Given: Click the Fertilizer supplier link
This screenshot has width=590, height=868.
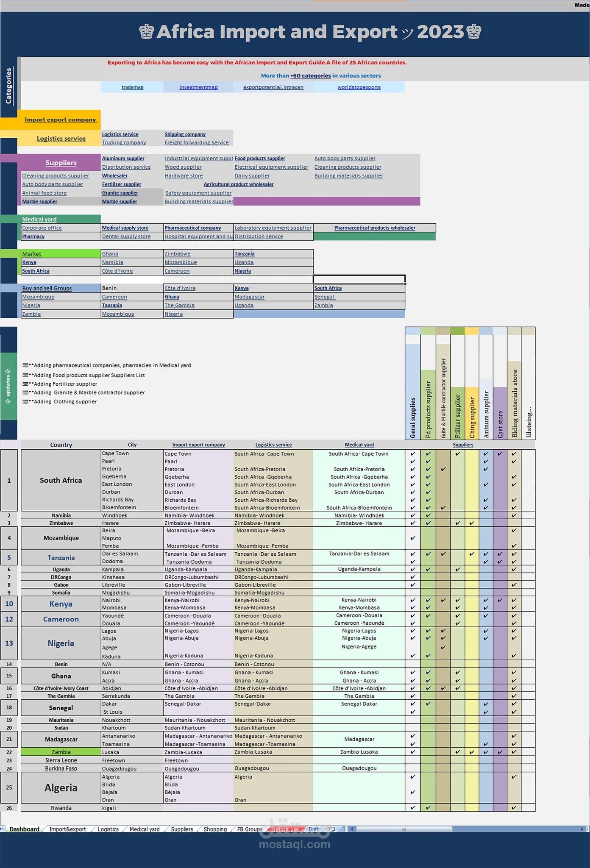Looking at the screenshot, I should click(121, 184).
